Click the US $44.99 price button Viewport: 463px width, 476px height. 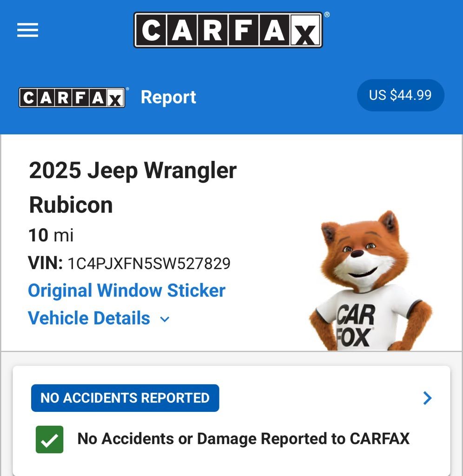400,95
